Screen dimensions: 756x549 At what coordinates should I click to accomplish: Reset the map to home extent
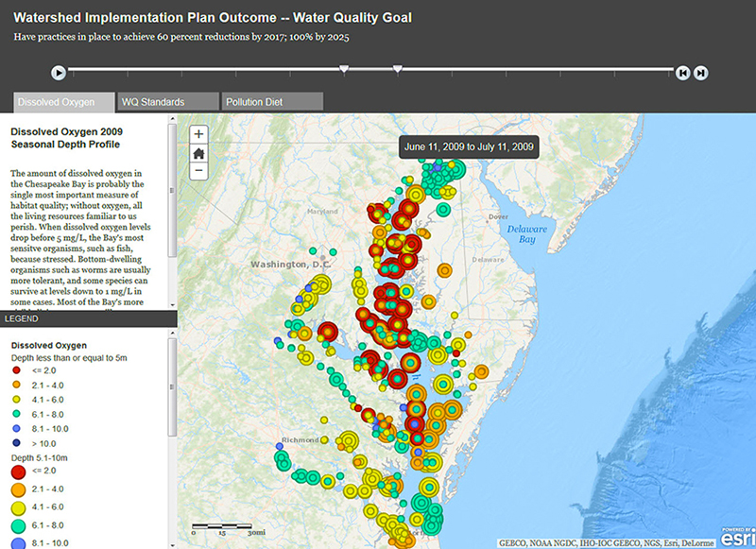coord(198,153)
